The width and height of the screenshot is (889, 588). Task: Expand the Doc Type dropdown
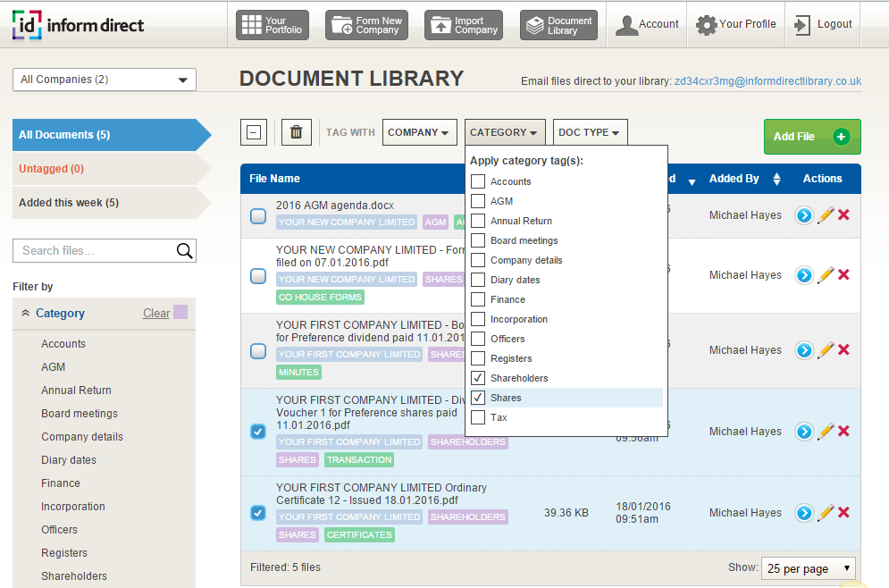[x=590, y=132]
